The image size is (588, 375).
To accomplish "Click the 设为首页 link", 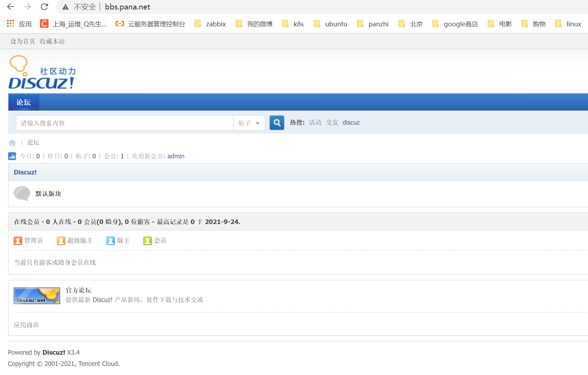I will (x=23, y=41).
